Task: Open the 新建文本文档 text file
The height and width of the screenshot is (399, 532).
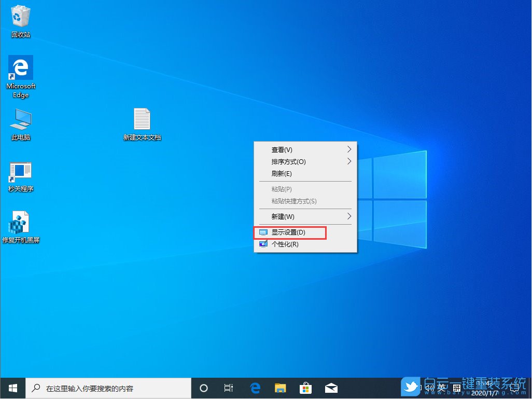Action: 142,118
